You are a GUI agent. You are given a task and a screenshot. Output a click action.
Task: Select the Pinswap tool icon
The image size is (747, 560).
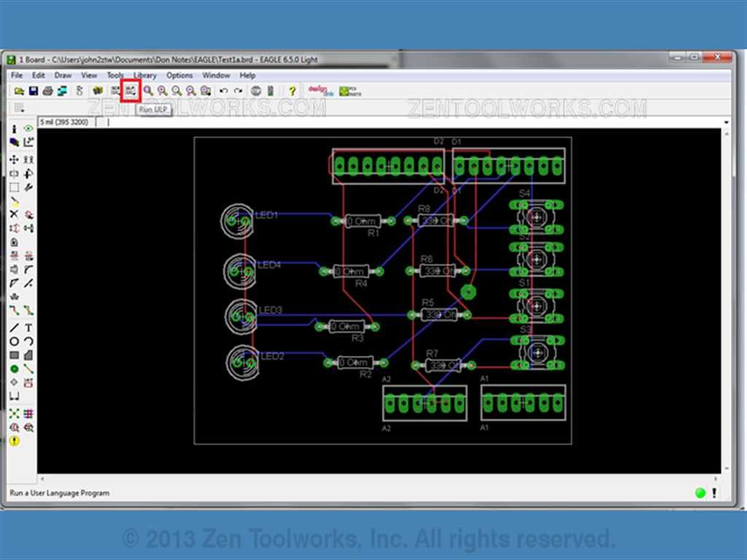pyautogui.click(x=15, y=228)
